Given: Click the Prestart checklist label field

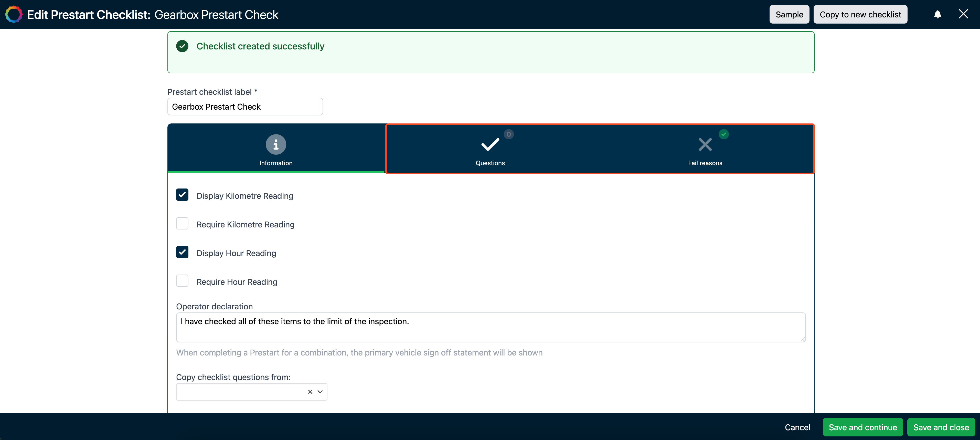Looking at the screenshot, I should (x=245, y=107).
